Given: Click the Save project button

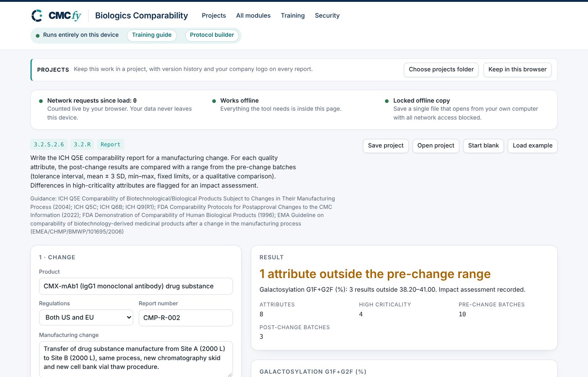Looking at the screenshot, I should pos(386,146).
